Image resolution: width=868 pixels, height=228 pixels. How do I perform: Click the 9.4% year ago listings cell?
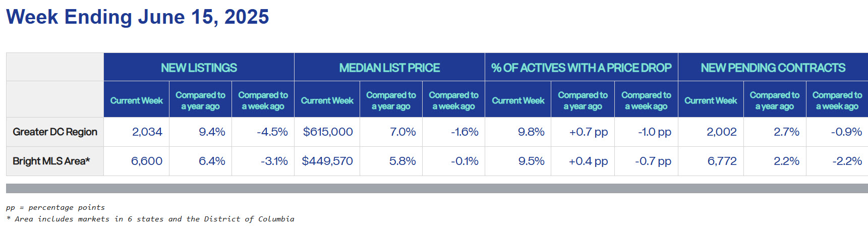[x=212, y=132]
